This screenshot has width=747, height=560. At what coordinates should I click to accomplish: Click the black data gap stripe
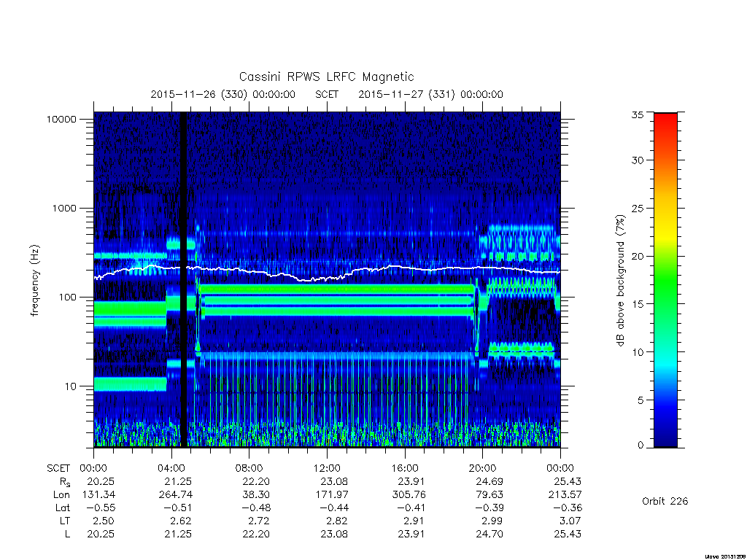[x=183, y=279]
